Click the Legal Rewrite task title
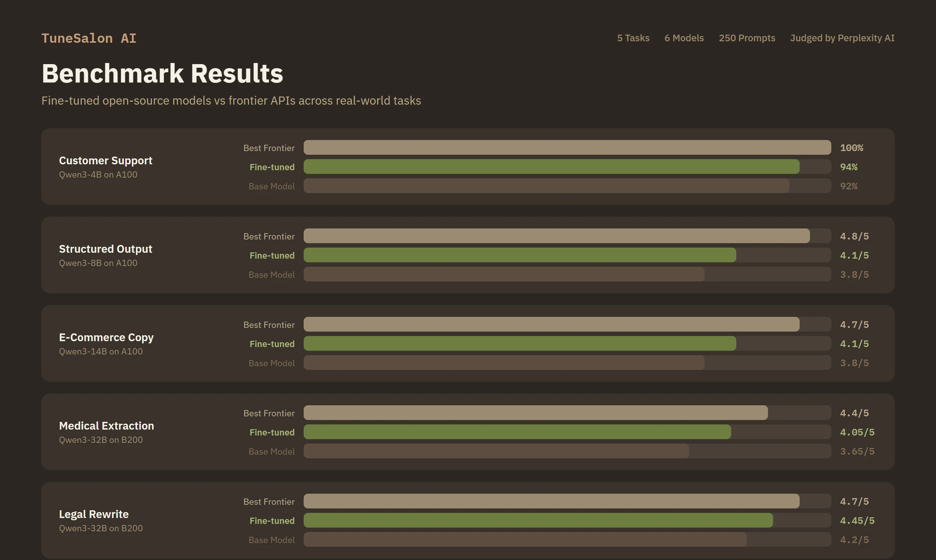The image size is (936, 560). [94, 514]
